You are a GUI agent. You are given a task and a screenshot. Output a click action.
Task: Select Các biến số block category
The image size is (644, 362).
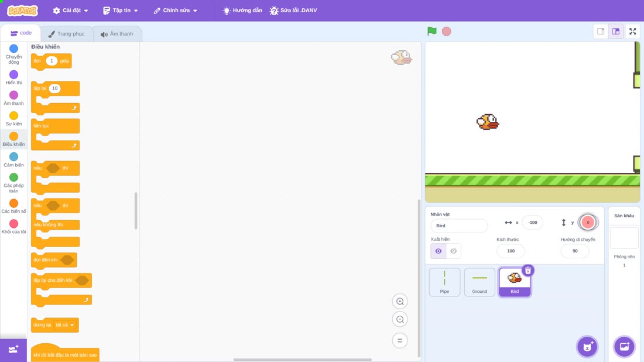click(x=13, y=206)
